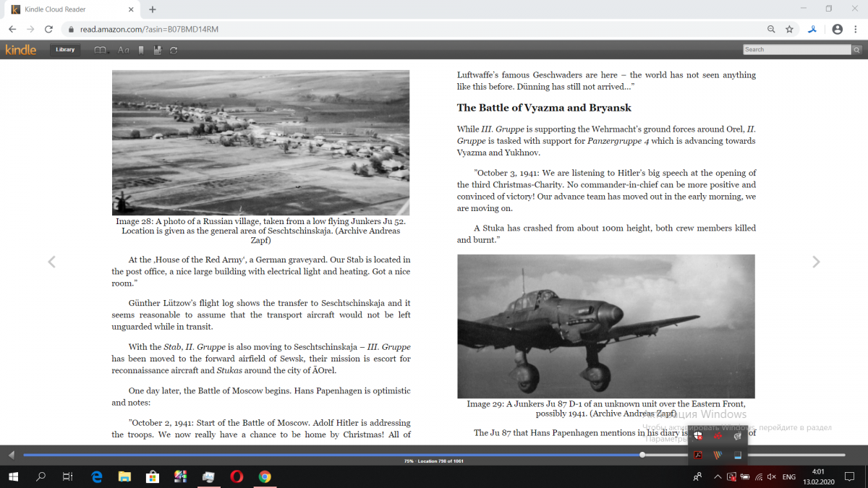868x488 pixels.
Task: Select the Kindle Cloud Reader browser tab
Action: click(x=69, y=9)
